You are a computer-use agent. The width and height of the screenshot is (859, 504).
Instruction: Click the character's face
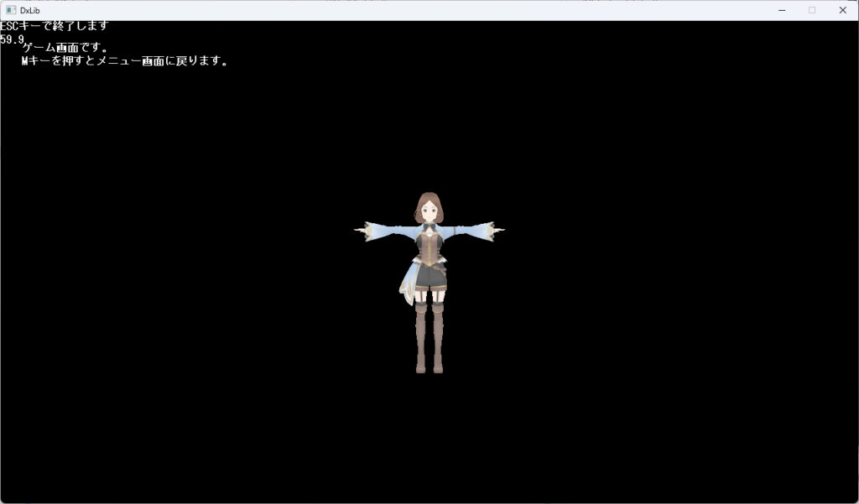429,212
